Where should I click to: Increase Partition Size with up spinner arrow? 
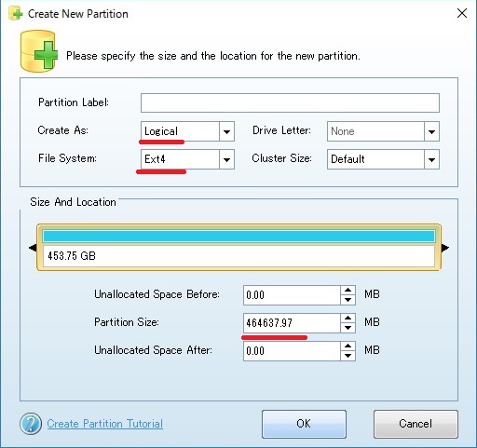tap(348, 318)
